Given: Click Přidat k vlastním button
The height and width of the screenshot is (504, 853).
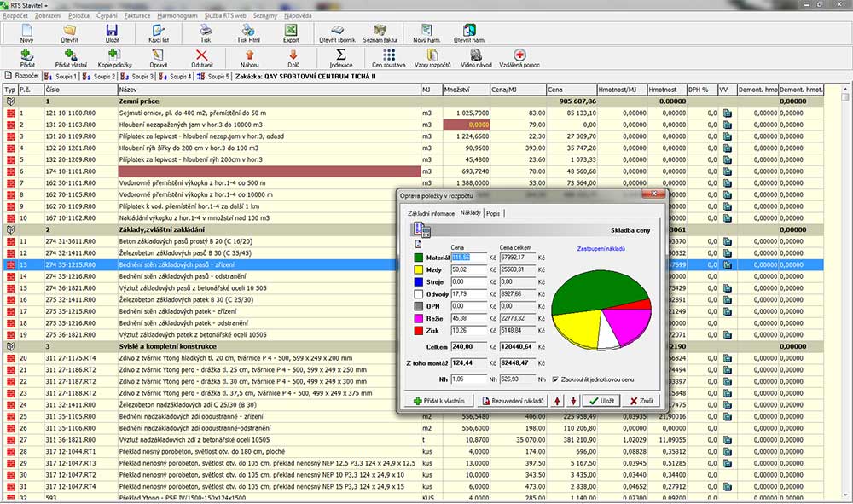Looking at the screenshot, I should click(438, 401).
